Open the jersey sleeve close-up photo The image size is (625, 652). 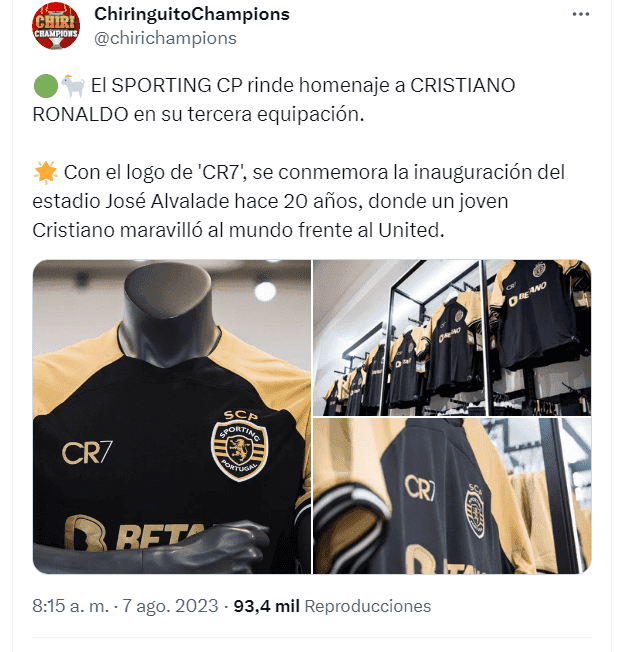pos(452,496)
